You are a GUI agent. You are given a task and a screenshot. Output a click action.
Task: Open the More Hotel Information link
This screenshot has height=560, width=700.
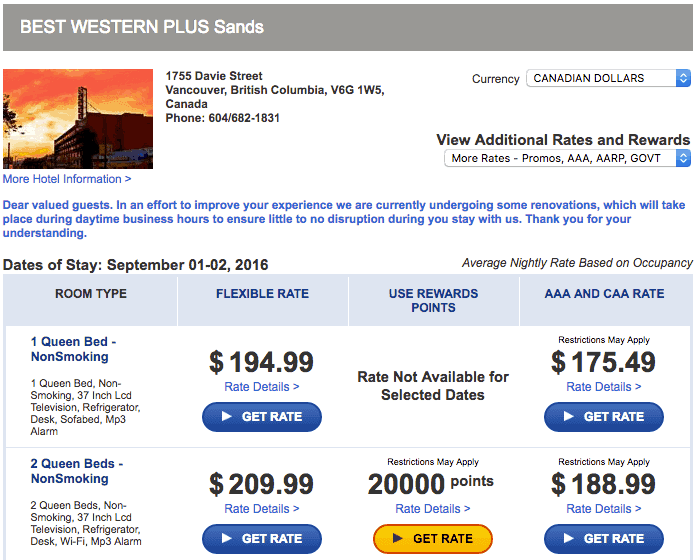click(x=67, y=179)
